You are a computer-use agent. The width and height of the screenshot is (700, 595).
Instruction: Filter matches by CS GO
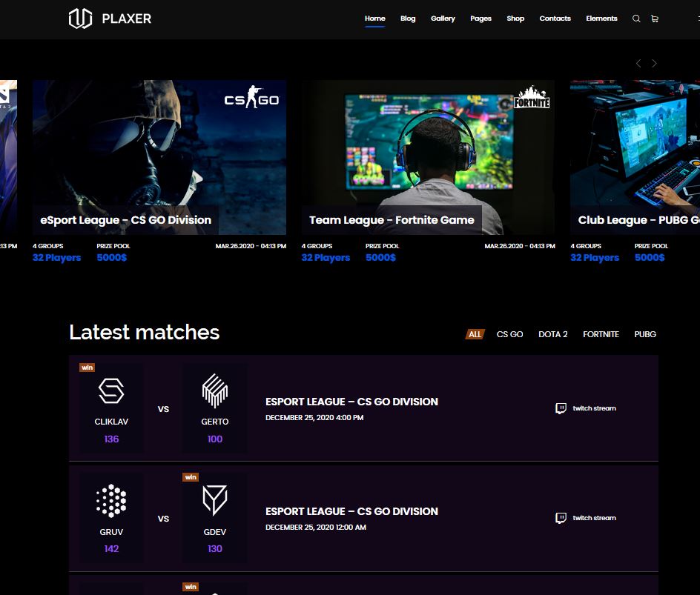(x=509, y=334)
